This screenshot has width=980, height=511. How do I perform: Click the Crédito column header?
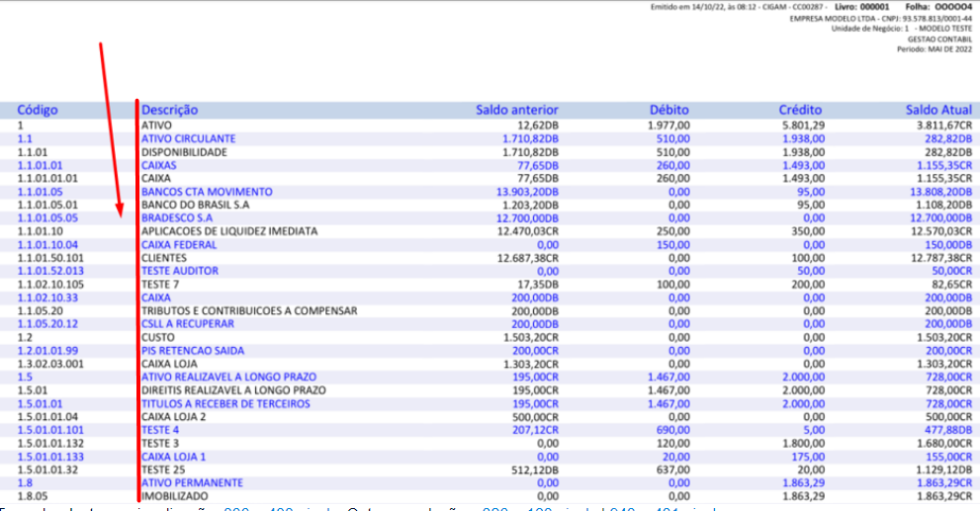pos(800,110)
